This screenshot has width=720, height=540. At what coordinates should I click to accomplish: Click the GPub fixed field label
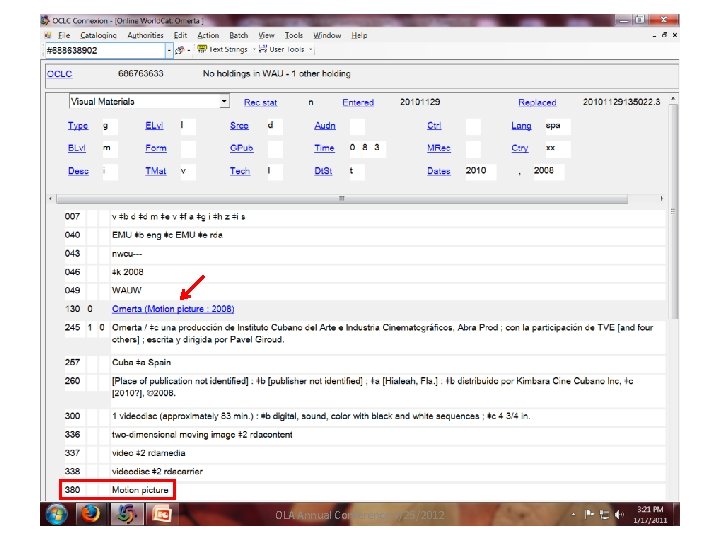tap(242, 148)
